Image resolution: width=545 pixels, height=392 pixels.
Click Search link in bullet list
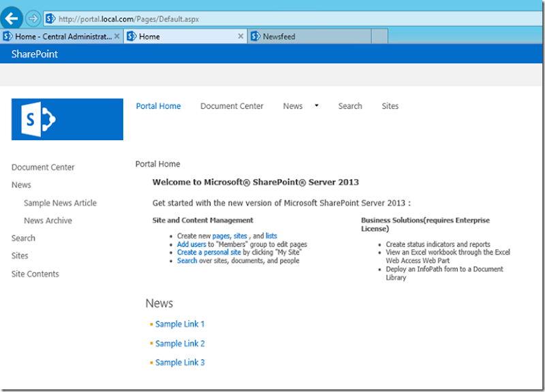click(x=187, y=261)
